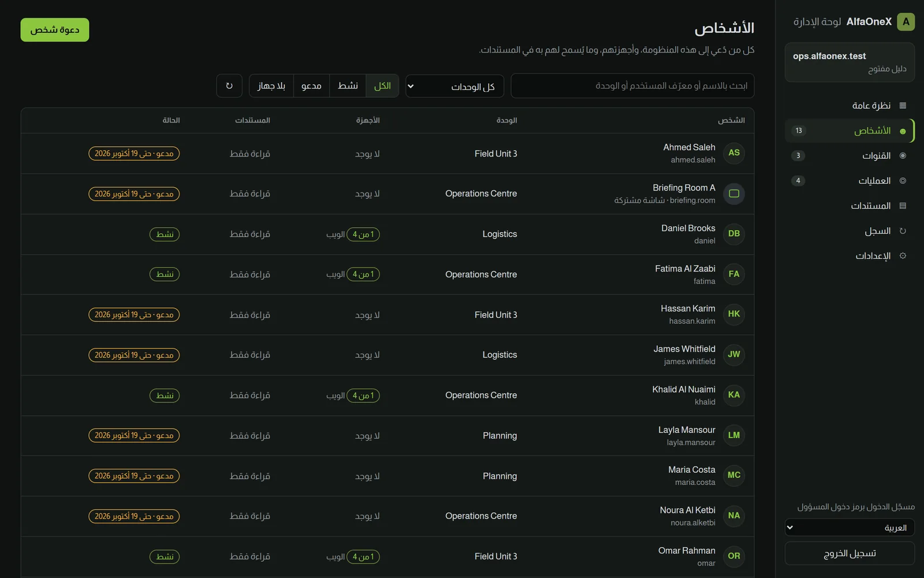Click the settings gear icon beside الإعدادات
924x578 pixels.
coord(903,255)
